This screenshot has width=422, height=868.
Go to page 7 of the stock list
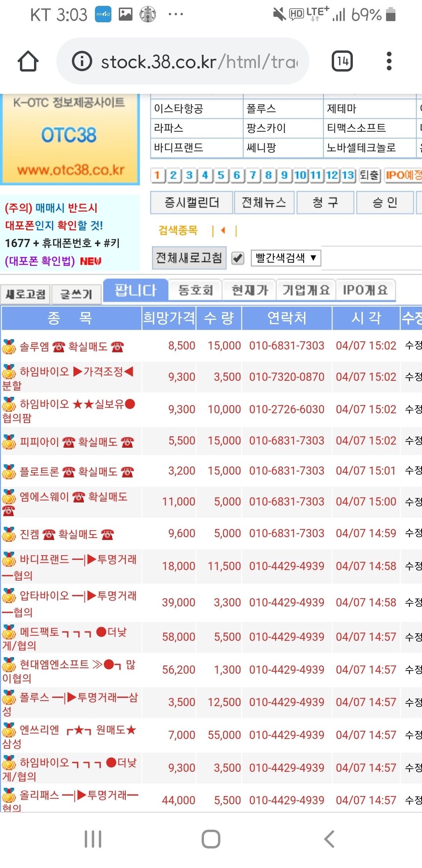(x=253, y=175)
